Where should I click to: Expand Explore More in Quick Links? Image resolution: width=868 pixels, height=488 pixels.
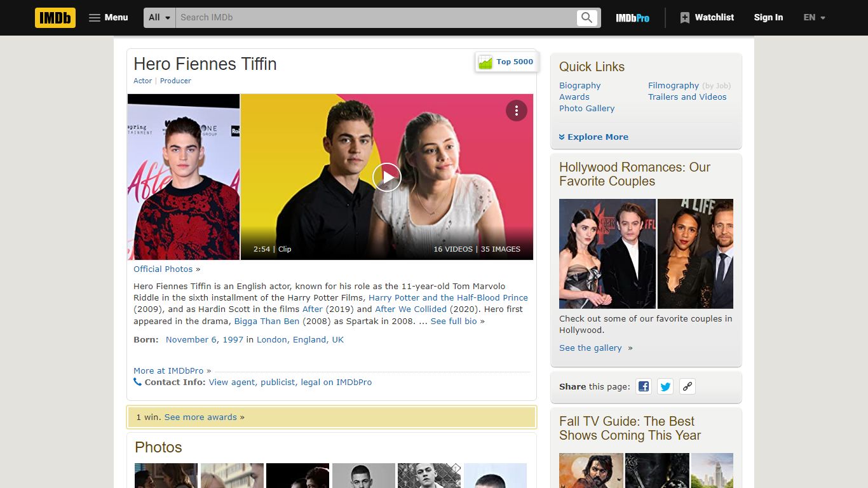593,137
